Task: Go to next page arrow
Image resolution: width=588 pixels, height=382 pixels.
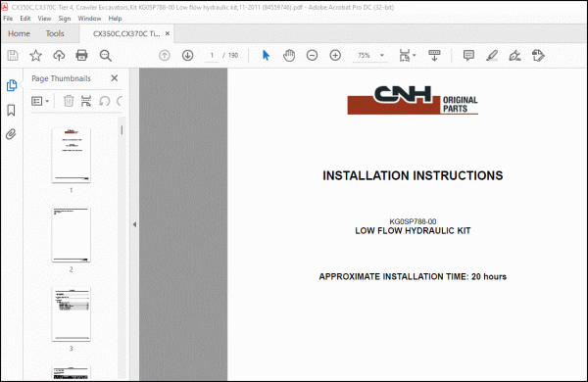Action: (x=187, y=56)
